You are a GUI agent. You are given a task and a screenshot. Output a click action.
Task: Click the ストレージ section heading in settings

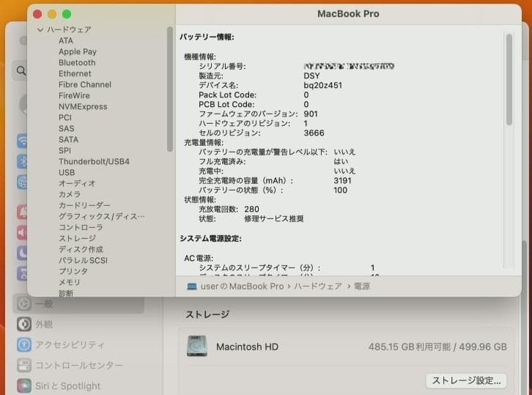[x=207, y=314]
